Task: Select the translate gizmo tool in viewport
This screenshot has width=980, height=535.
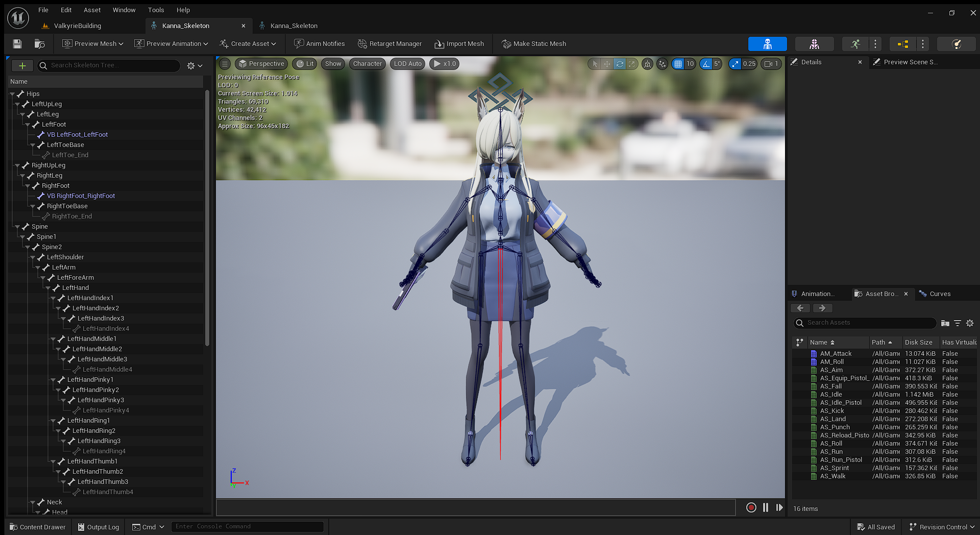Action: (x=607, y=64)
